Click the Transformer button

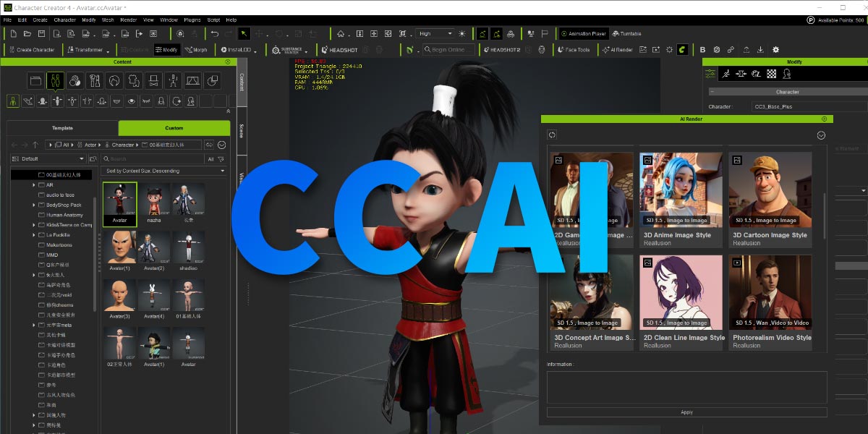coord(84,50)
